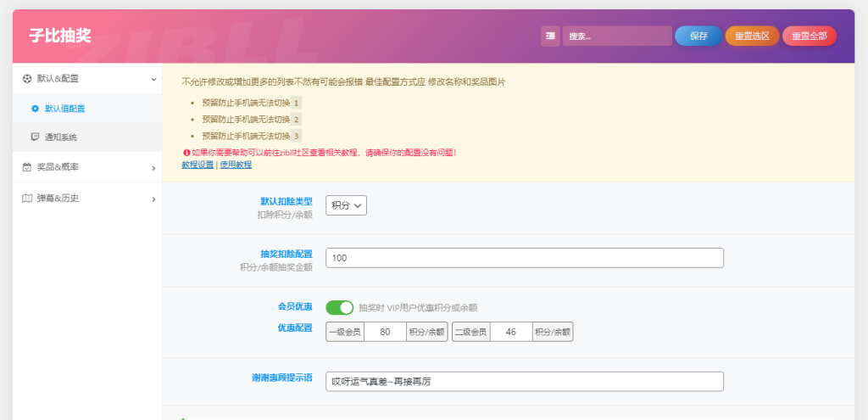Focus the 抽奖扣除配置 input field
The width and height of the screenshot is (868, 420).
[524, 258]
